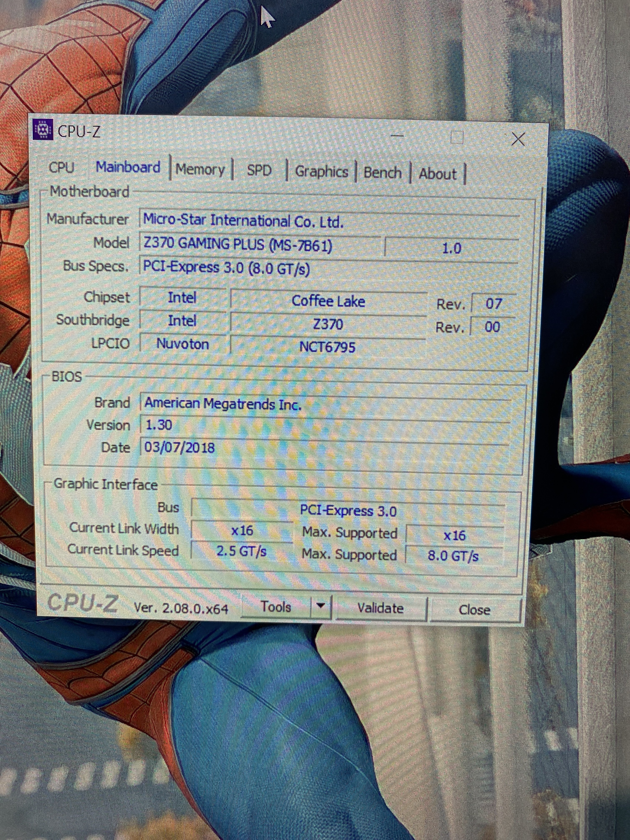Show the About tab
Screen dimensions: 630x840
click(x=437, y=174)
